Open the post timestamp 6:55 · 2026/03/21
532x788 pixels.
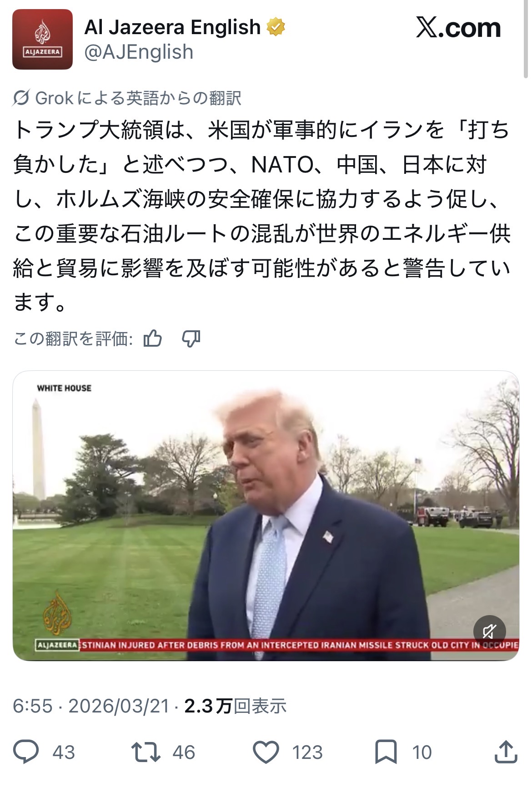tap(91, 706)
